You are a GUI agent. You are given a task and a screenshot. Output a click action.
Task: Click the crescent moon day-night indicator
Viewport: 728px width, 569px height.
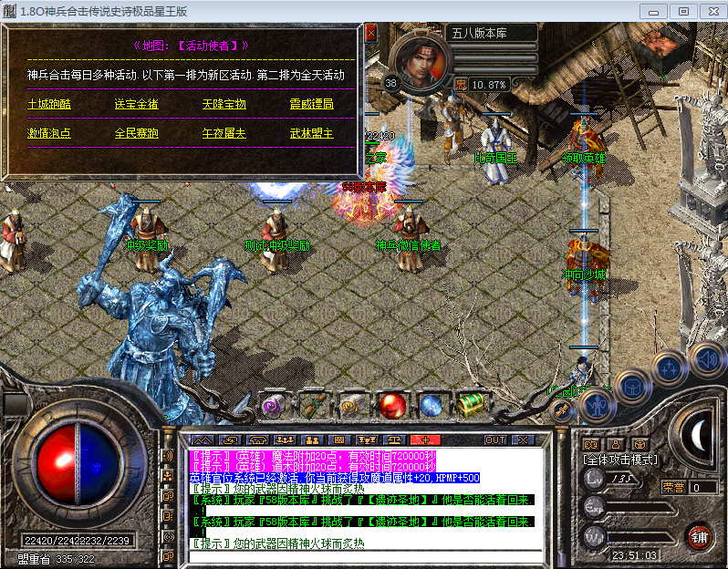point(698,435)
